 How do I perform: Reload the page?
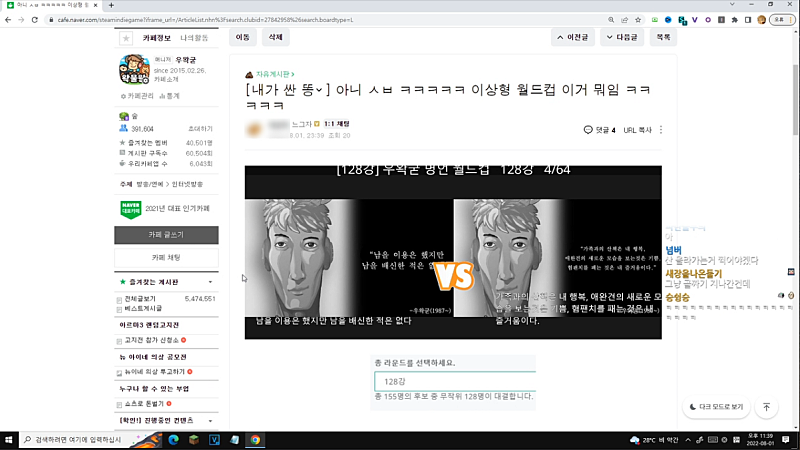click(x=35, y=20)
